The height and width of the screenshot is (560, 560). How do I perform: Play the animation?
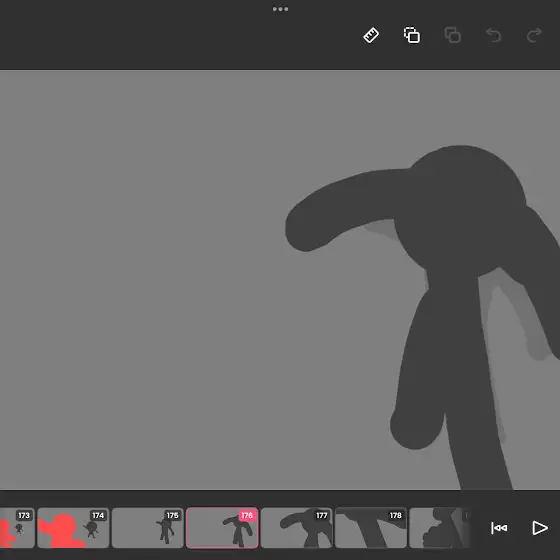[540, 528]
